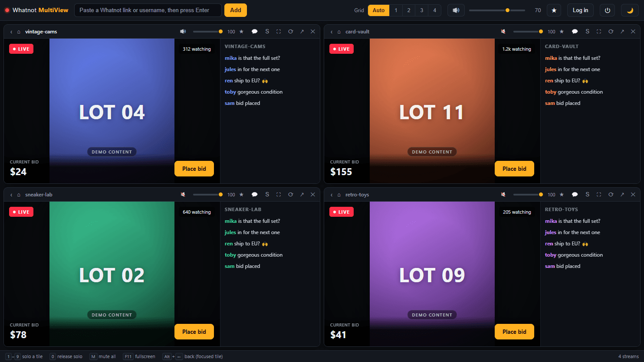Make the retro-toys tile fullscreen
Image resolution: width=644 pixels, height=362 pixels.
pyautogui.click(x=599, y=195)
